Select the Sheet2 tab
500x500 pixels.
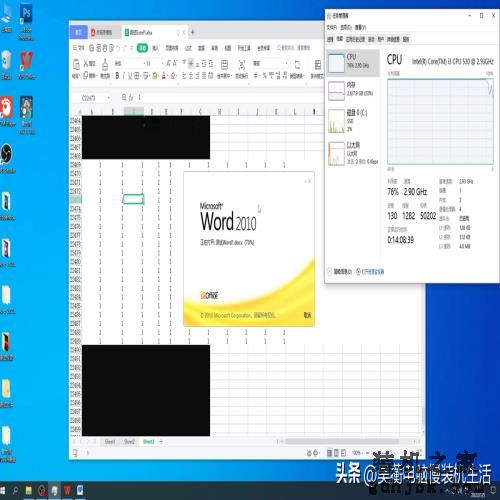(x=129, y=442)
